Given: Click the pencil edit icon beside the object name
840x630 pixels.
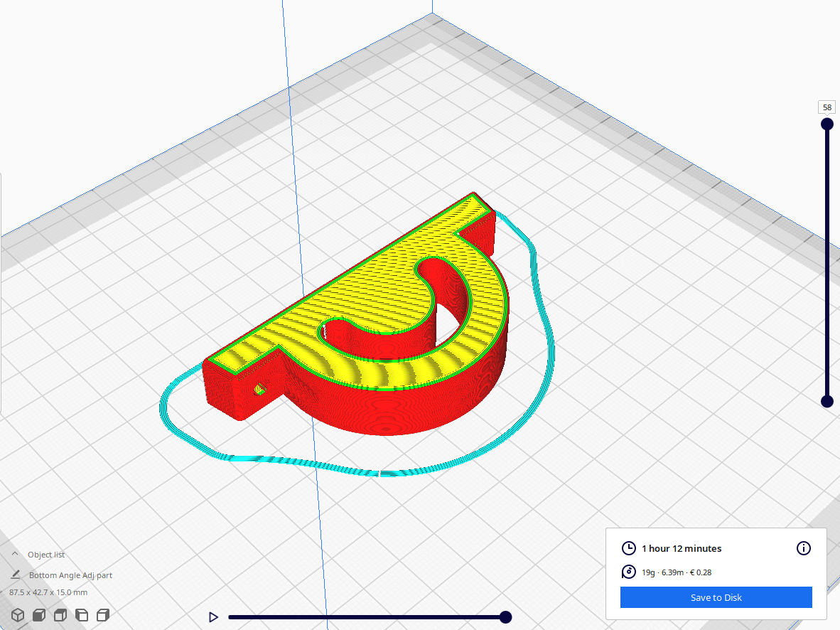Looking at the screenshot, I should [x=16, y=575].
